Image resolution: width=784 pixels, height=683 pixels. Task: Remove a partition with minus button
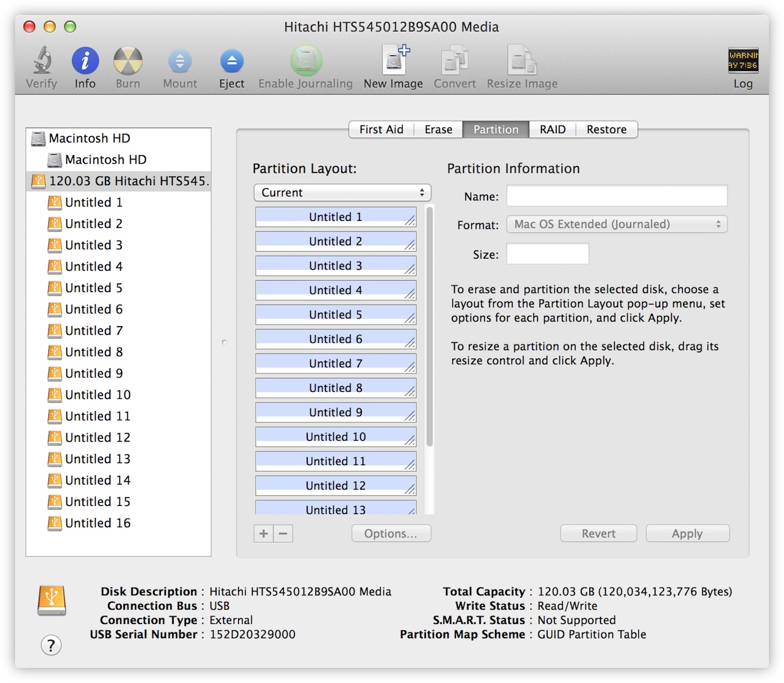(x=283, y=534)
